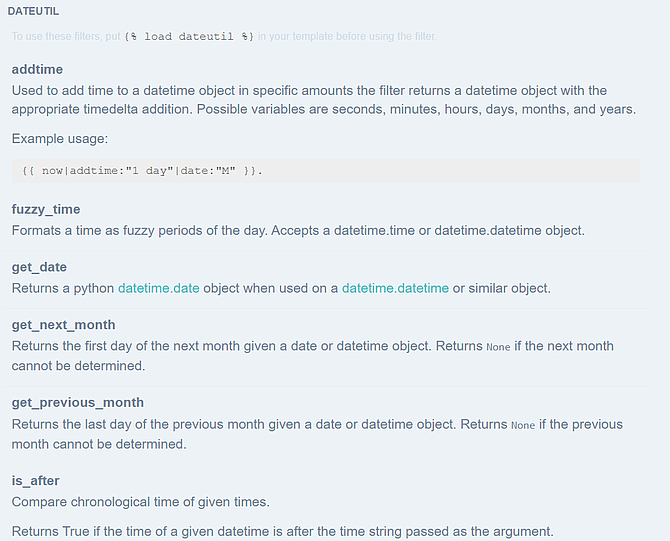Viewport: 670px width, 541px height.
Task: Select the is_after filter heading
Action: (35, 481)
